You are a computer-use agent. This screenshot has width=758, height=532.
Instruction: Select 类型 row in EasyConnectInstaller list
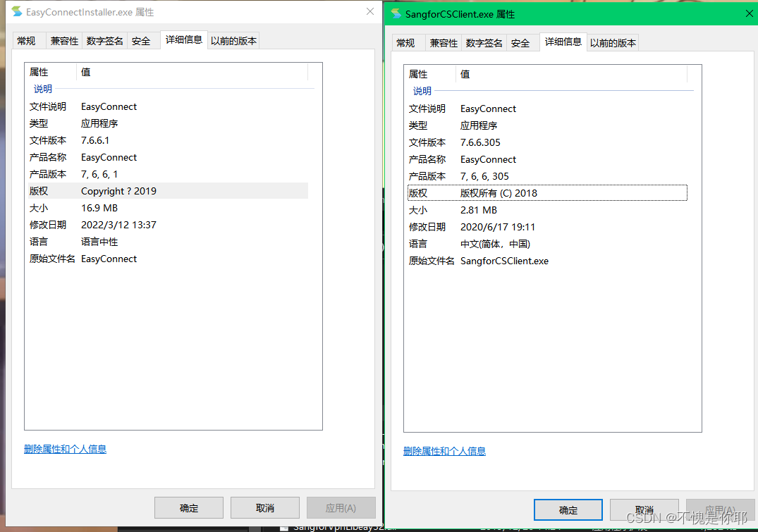pyautogui.click(x=168, y=123)
